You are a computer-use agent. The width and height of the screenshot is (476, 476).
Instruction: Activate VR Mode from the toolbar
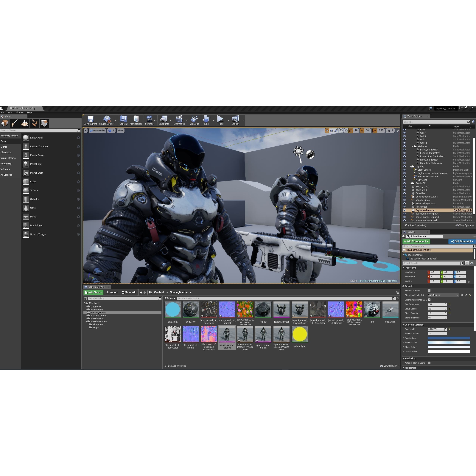pos(194,120)
